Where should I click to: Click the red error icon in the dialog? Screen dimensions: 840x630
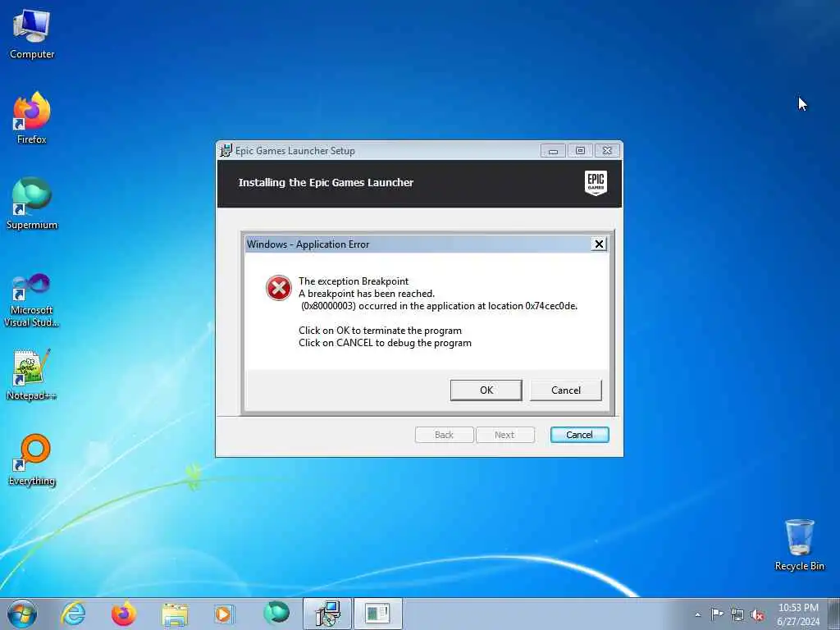click(x=279, y=288)
